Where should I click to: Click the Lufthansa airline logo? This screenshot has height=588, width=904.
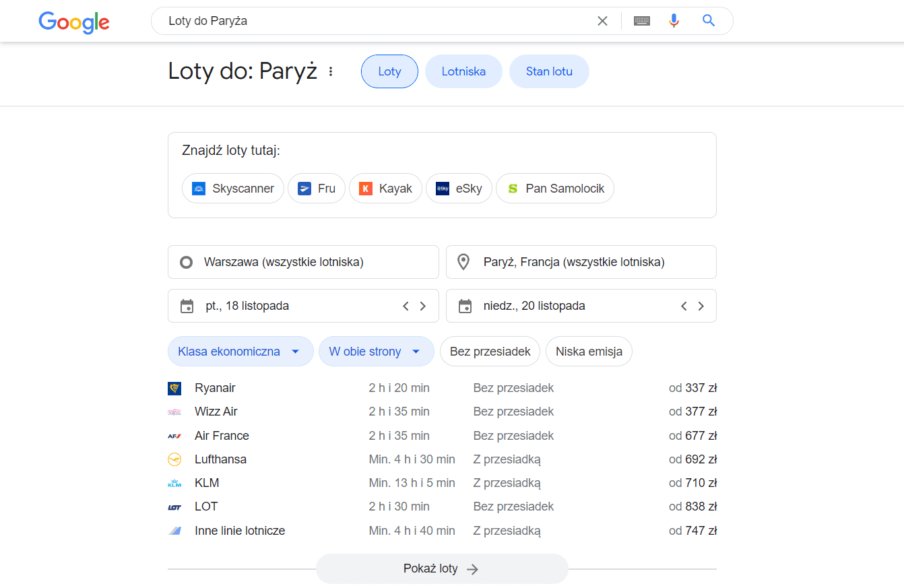pos(174,459)
